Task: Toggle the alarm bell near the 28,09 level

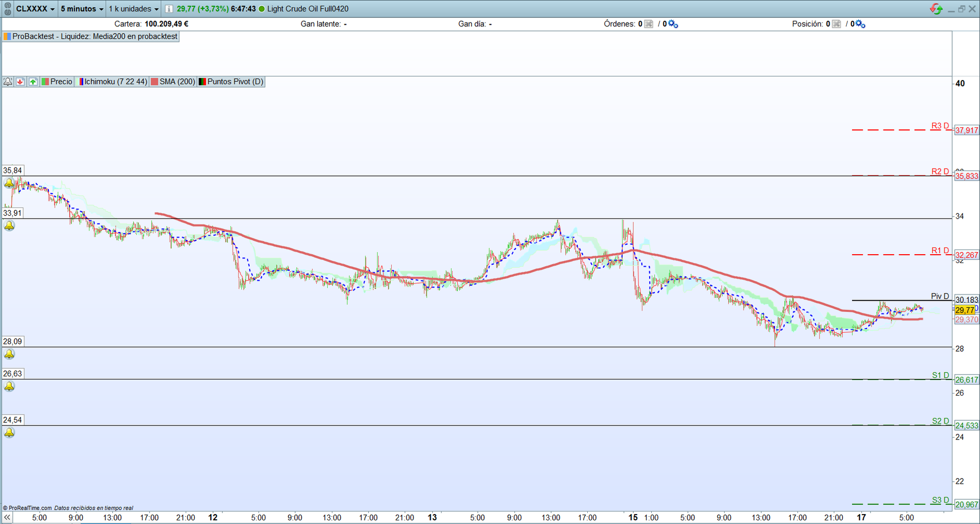Action: [x=9, y=354]
